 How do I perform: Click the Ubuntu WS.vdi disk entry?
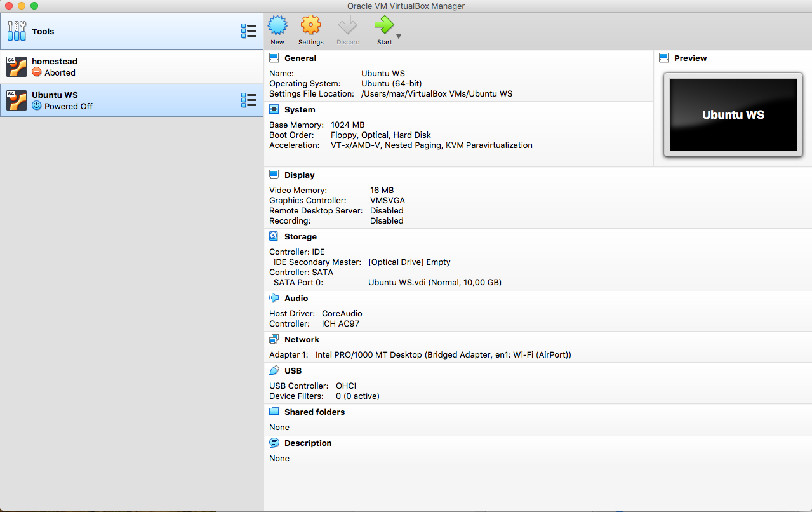pos(435,282)
